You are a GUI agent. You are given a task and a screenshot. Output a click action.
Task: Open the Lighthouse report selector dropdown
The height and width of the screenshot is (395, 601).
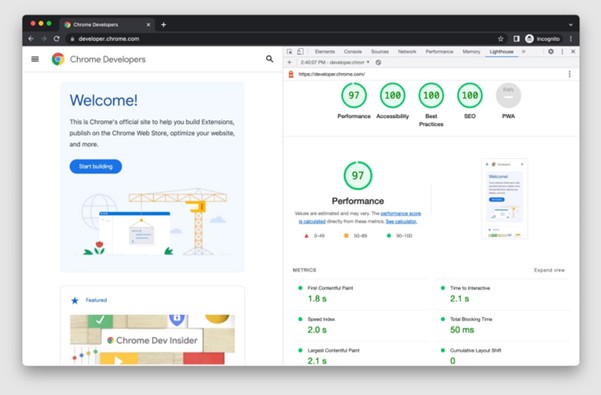point(335,62)
